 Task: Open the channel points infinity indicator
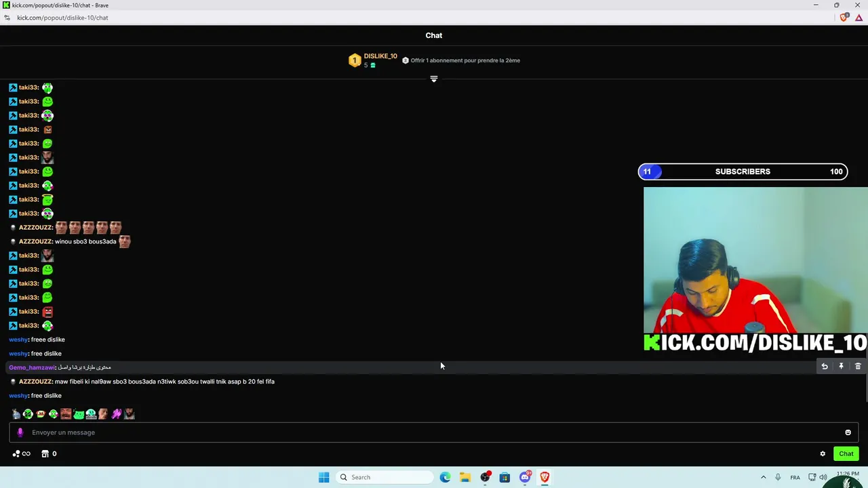[21, 454]
